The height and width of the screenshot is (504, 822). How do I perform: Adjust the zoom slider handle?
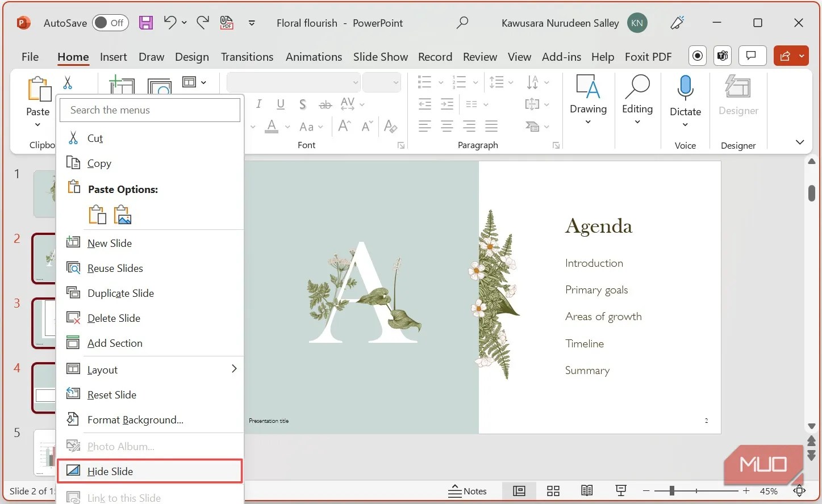[x=671, y=491]
